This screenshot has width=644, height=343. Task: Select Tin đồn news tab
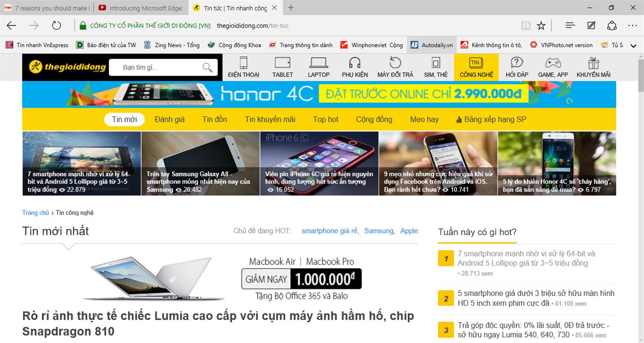point(215,119)
